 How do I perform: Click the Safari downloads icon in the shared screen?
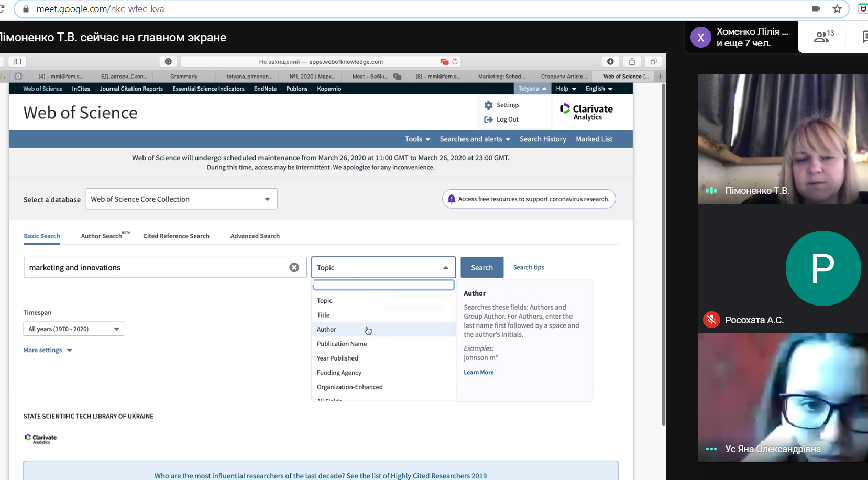coord(610,61)
